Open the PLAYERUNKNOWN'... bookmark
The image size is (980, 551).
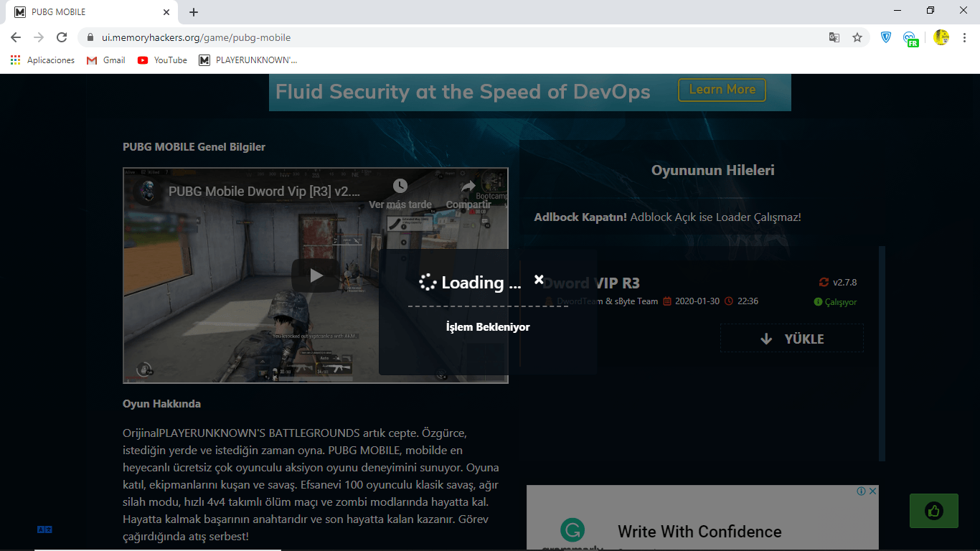248,60
